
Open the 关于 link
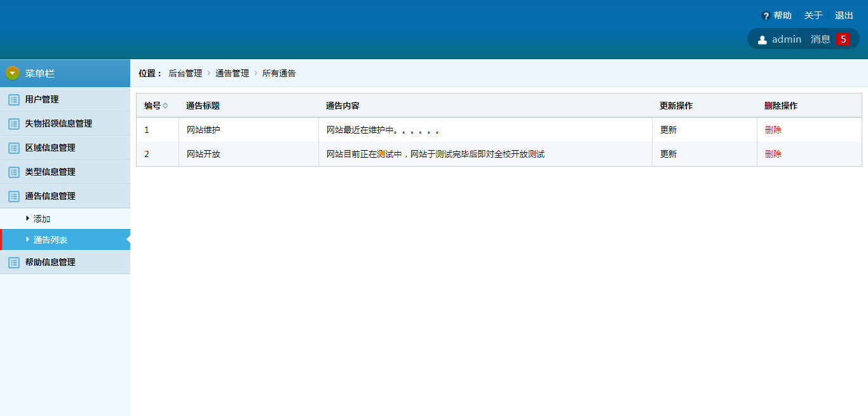[x=813, y=16]
